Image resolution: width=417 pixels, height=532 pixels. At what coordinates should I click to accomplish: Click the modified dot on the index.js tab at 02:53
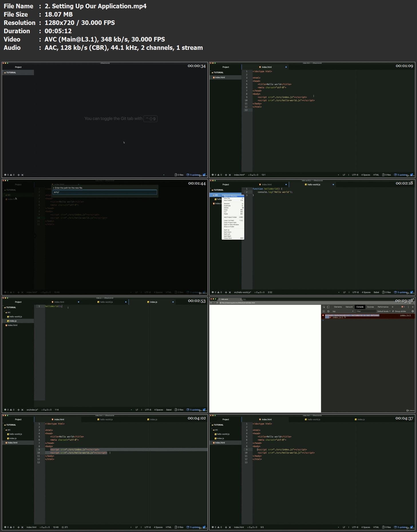[173, 302]
